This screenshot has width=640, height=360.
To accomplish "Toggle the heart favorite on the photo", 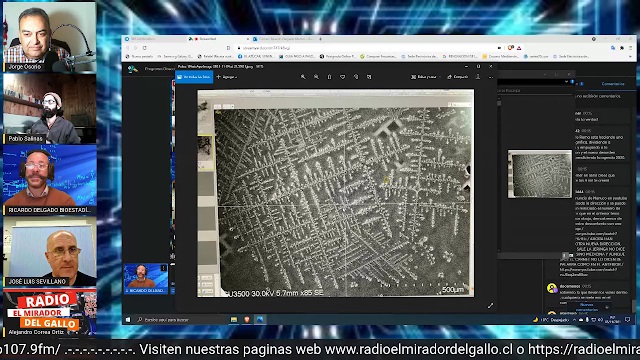I will pyautogui.click(x=342, y=77).
